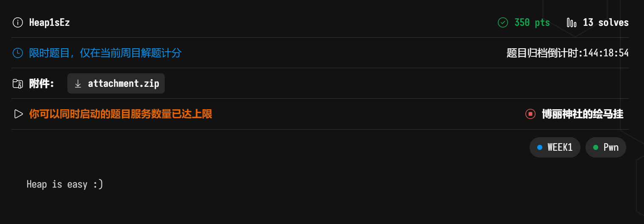Click the green checkmark solved icon
644x224 pixels.
[503, 22]
